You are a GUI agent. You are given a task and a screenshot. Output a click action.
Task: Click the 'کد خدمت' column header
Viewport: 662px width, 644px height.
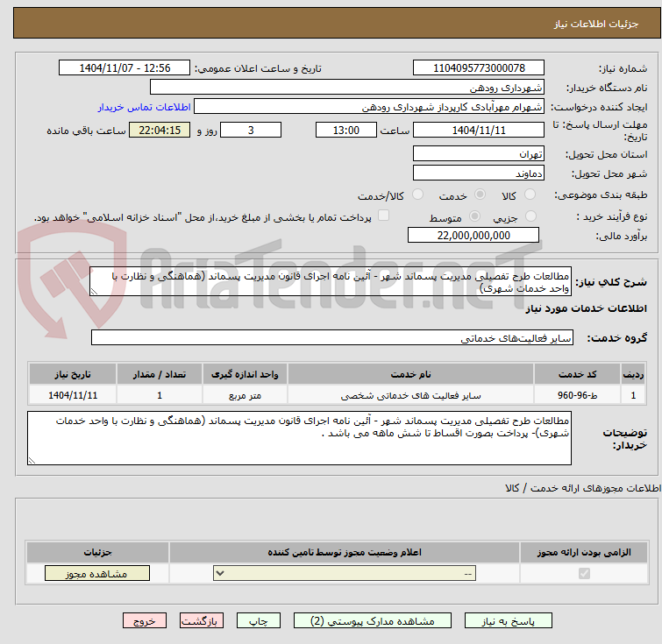[x=577, y=374]
